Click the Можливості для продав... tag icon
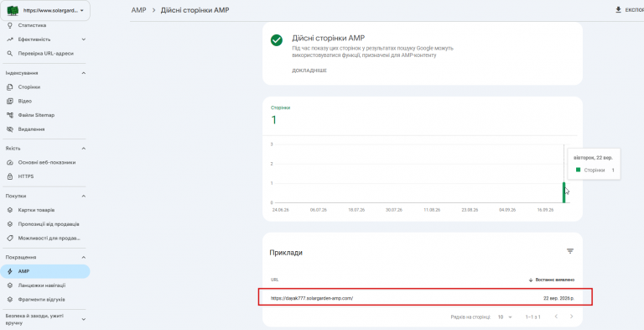 pyautogui.click(x=10, y=238)
